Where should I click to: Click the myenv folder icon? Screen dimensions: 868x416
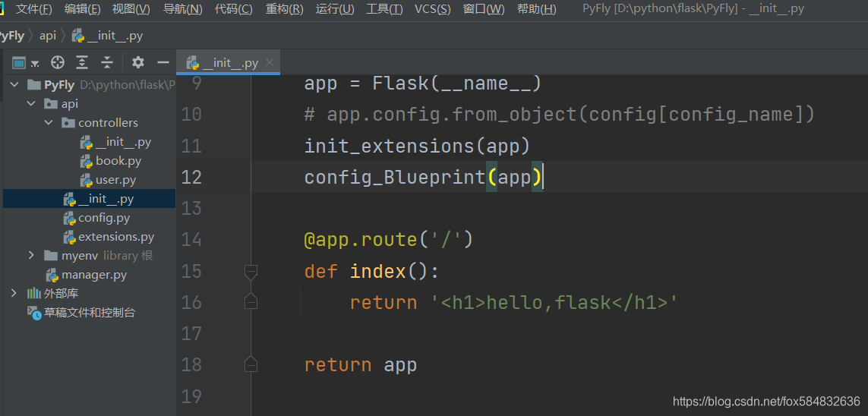(x=51, y=255)
